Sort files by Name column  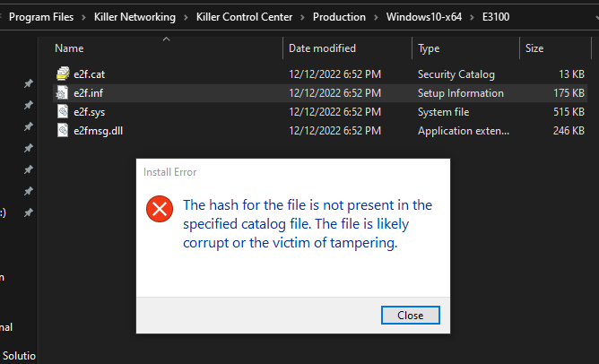[69, 48]
